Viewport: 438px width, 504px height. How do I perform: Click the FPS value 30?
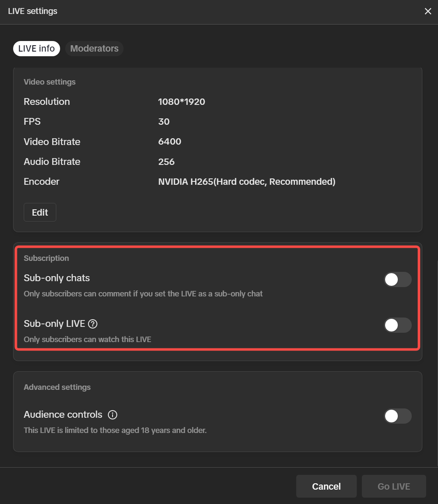(x=164, y=122)
